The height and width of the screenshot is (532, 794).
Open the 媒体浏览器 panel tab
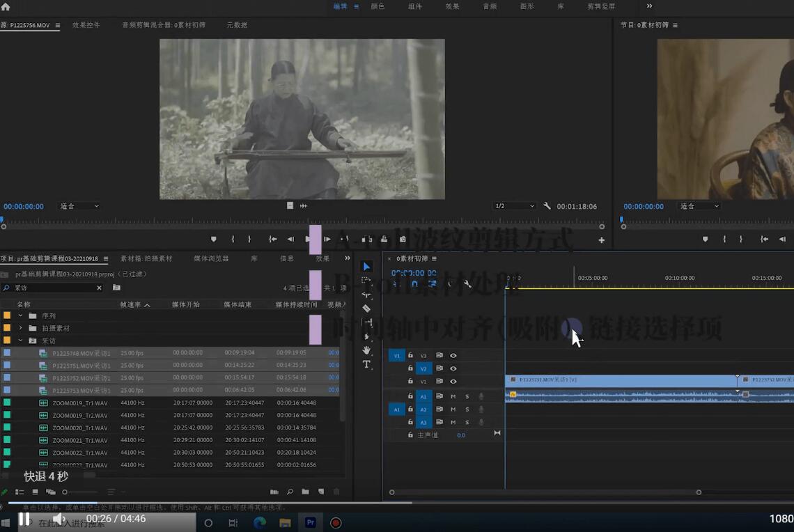[211, 258]
